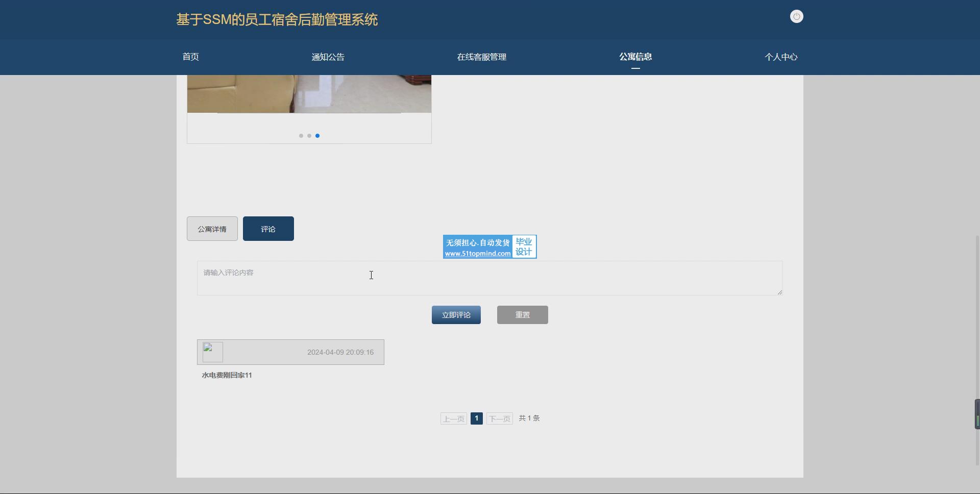
Task: Click the 下一页 pagination button
Action: pyautogui.click(x=500, y=419)
